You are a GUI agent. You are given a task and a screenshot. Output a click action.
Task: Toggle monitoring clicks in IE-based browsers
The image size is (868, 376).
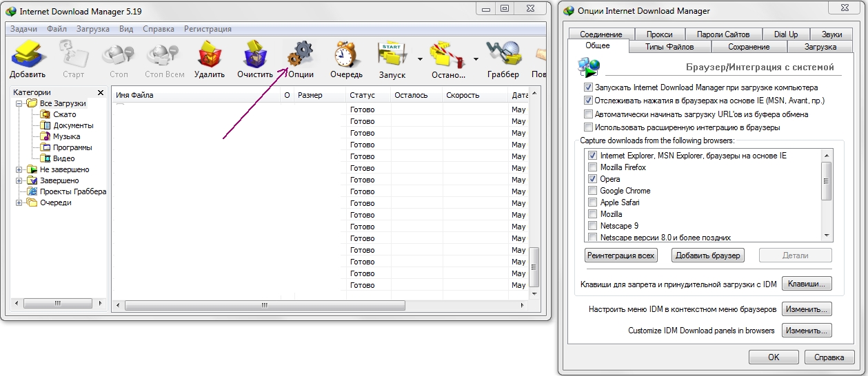click(588, 101)
